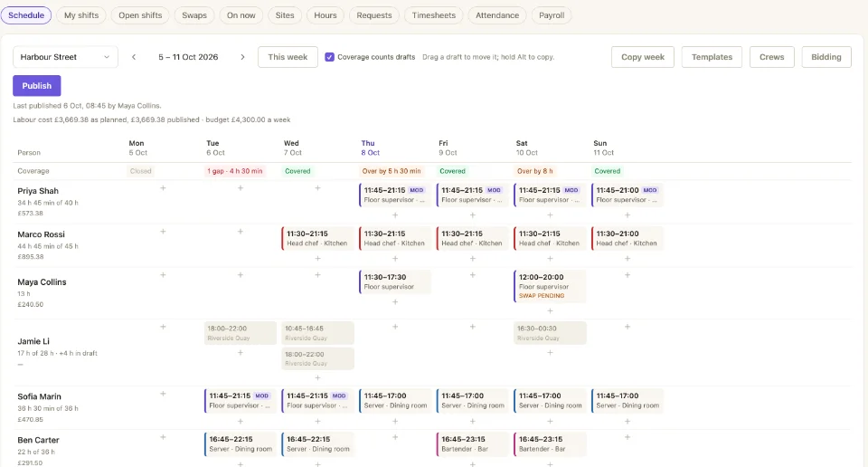The height and width of the screenshot is (467, 868).
Task: Add another Tuesday shift below Jamie Li's 18:00 shift
Action: (241, 352)
